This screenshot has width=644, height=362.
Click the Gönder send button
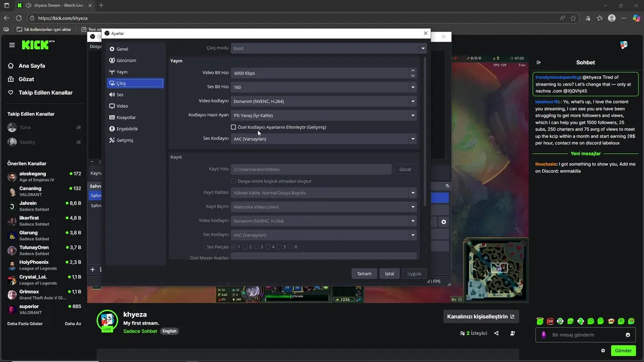click(623, 350)
